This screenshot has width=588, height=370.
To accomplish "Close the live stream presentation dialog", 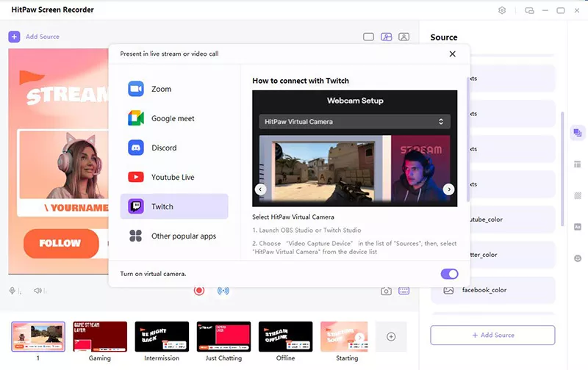I will pos(453,54).
